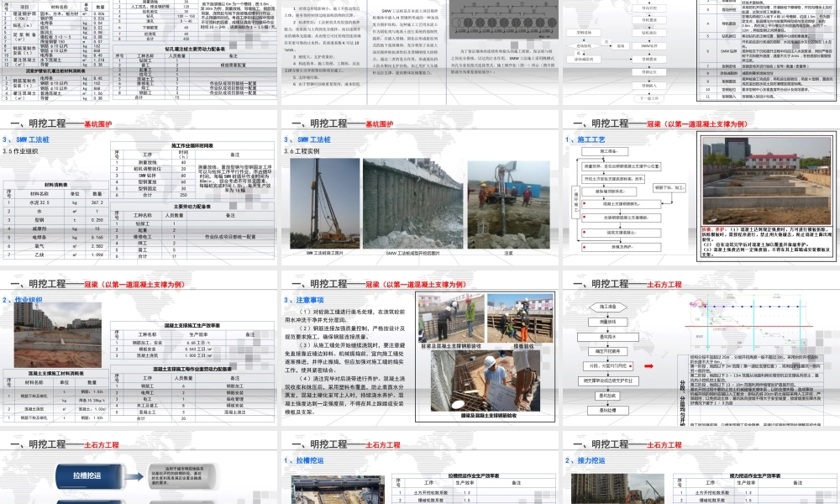Click the pile-driving rig photo

[x=324, y=203]
